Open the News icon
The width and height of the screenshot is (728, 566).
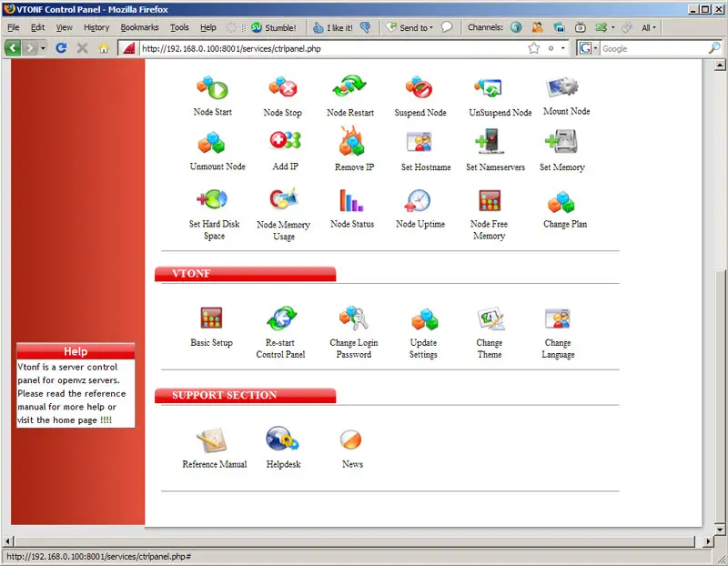pyautogui.click(x=350, y=440)
